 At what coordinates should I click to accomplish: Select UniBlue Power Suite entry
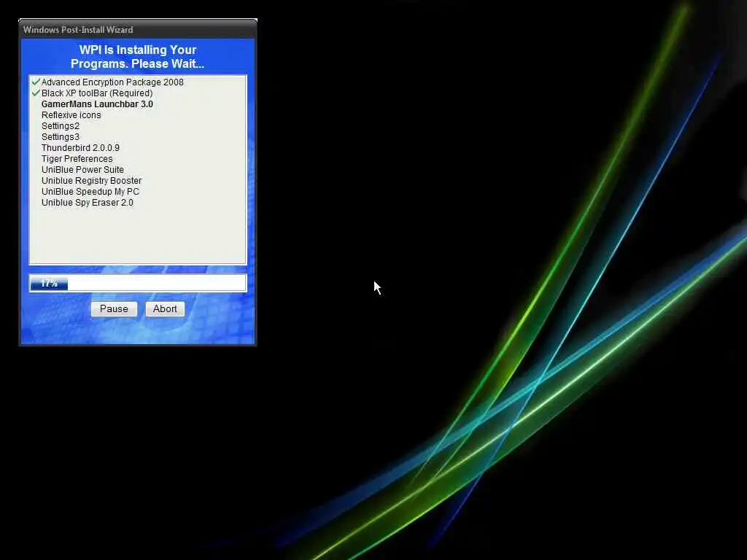click(x=83, y=169)
